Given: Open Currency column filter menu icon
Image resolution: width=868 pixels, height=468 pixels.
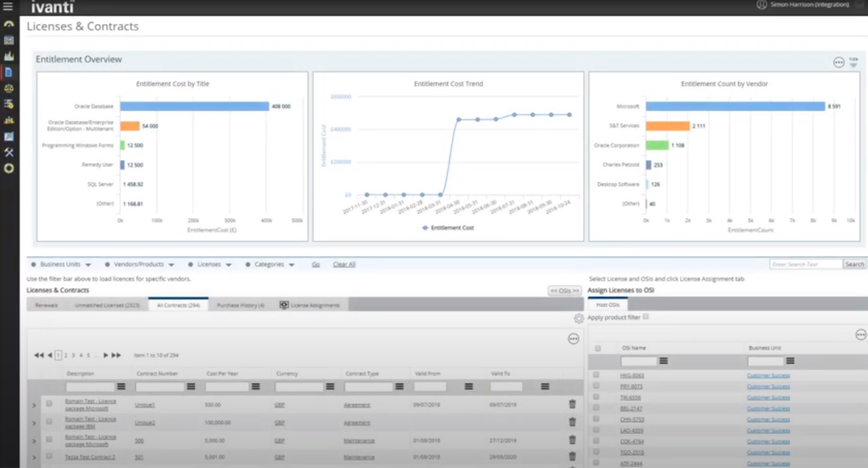Looking at the screenshot, I should click(x=330, y=387).
